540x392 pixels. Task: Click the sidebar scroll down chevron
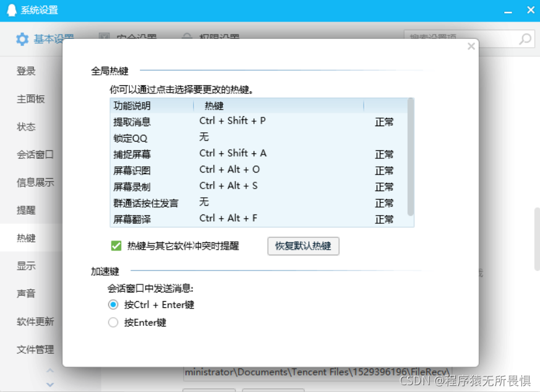[50, 385]
